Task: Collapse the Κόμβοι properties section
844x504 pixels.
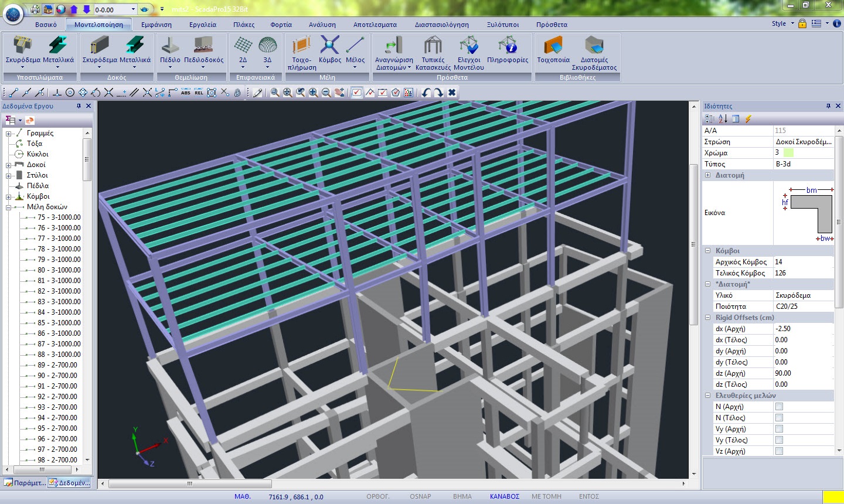Action: coord(708,251)
